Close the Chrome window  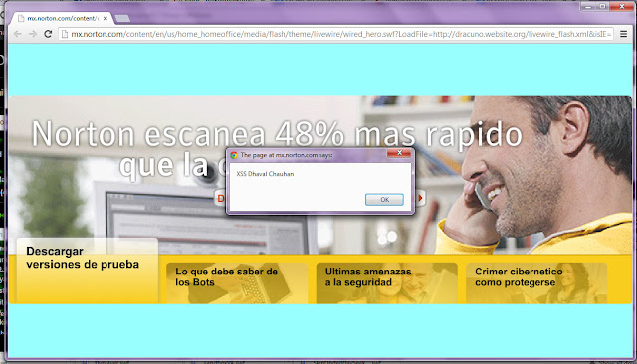tap(621, 7)
